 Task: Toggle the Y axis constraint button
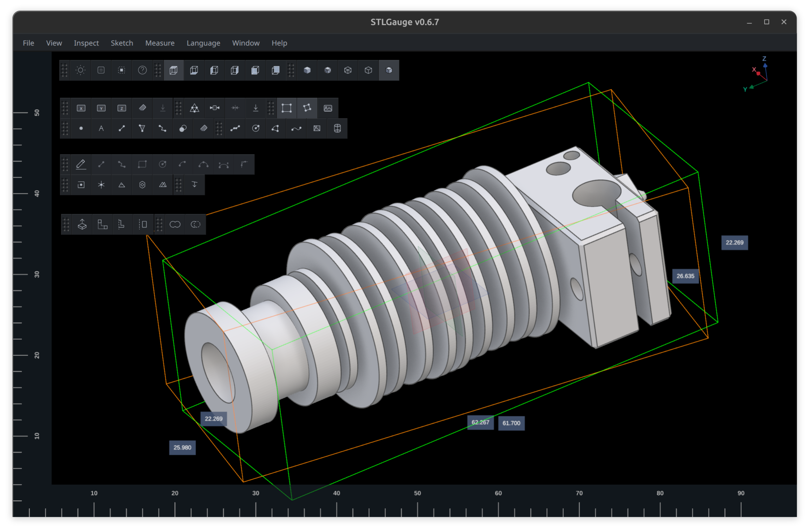[x=101, y=108]
